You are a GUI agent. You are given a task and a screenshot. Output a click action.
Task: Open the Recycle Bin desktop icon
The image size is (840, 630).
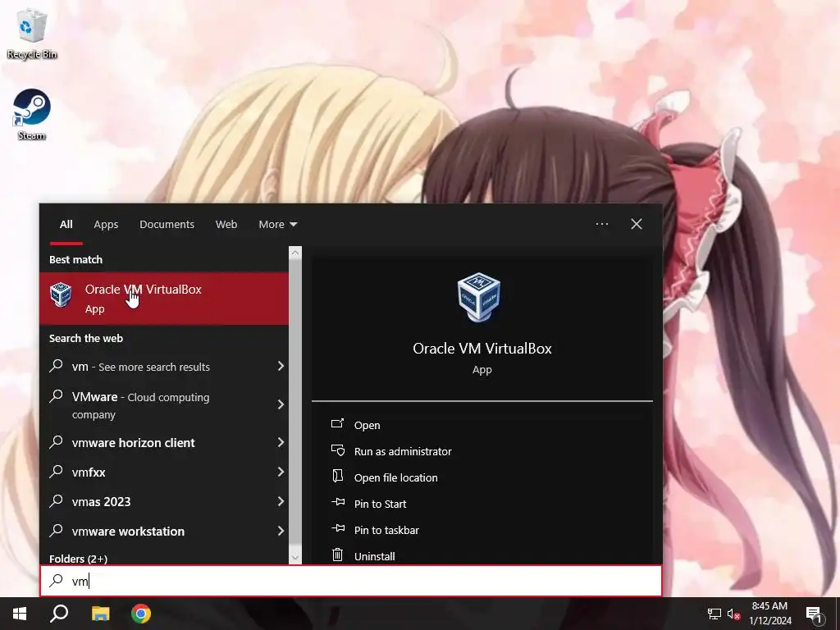pyautogui.click(x=32, y=33)
